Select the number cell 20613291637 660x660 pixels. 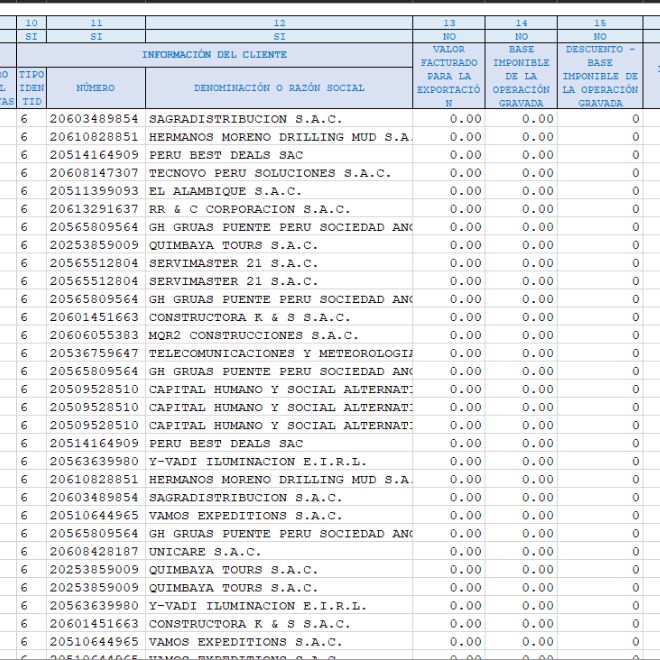95,209
